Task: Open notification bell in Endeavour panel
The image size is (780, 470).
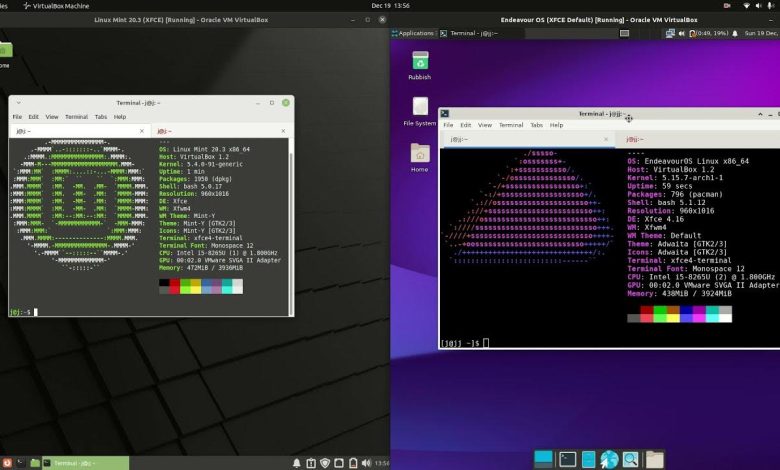Action: [x=735, y=33]
